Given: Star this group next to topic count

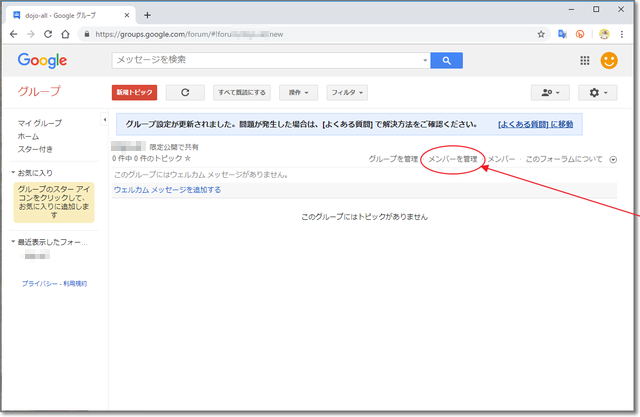Looking at the screenshot, I should pos(187,158).
